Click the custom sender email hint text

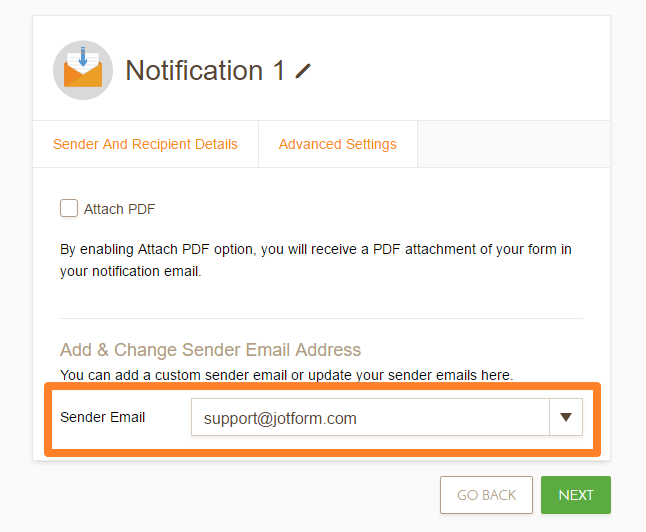click(286, 375)
